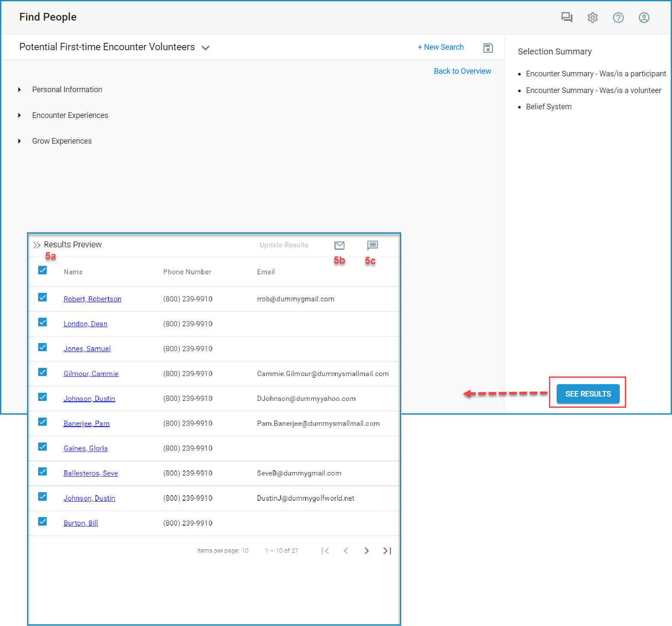The image size is (672, 626).
Task: Uncheck the checkbox for Banerjee, Pam
Action: pos(42,421)
